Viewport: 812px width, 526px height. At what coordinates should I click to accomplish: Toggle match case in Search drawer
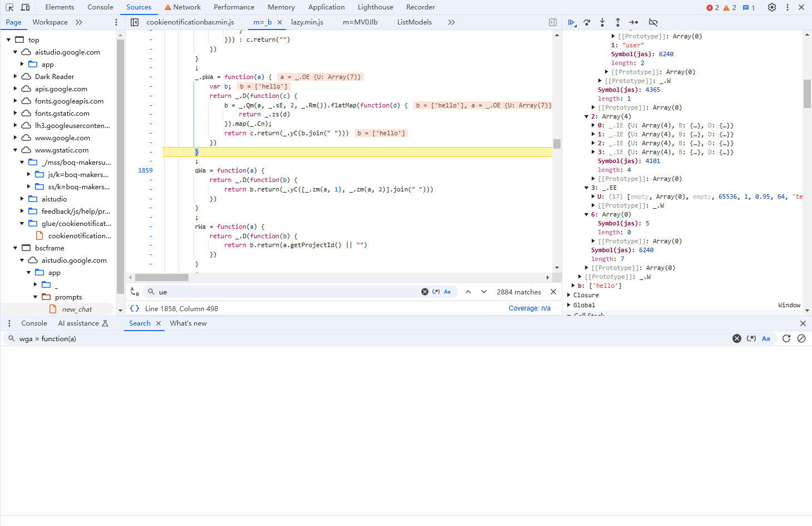766,338
